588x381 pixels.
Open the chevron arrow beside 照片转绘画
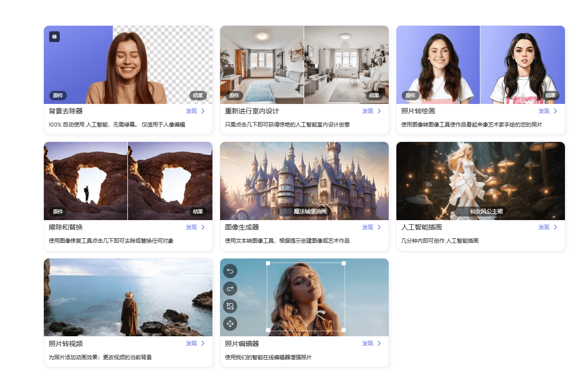pos(555,111)
